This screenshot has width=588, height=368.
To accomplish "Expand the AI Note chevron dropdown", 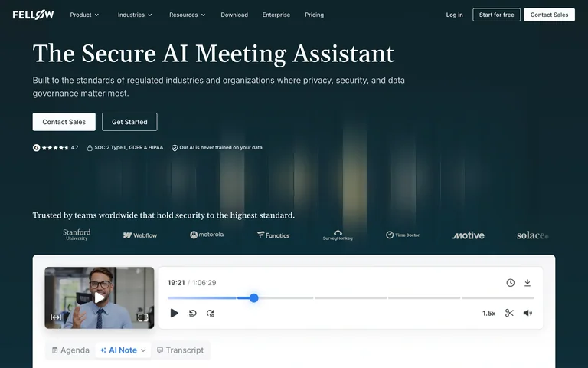I will pyautogui.click(x=143, y=350).
